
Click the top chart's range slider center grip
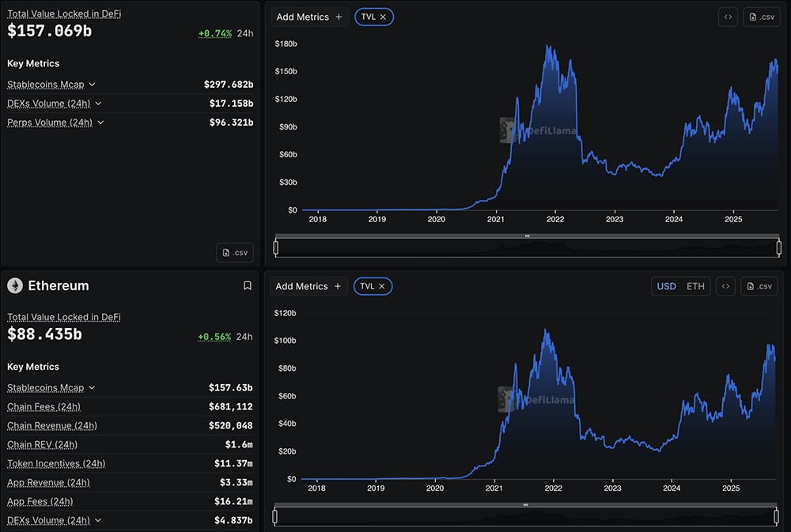(527, 236)
